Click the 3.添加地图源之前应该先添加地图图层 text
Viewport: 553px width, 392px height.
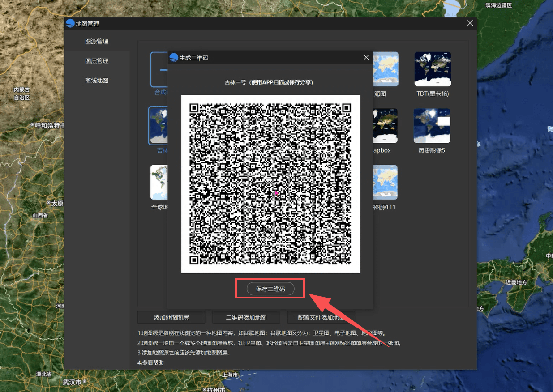pos(184,353)
